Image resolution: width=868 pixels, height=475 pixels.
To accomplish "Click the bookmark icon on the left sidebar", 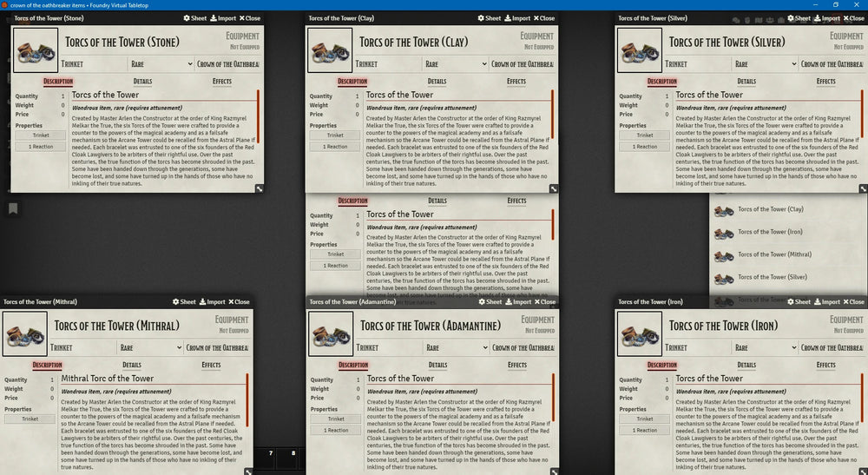I will click(13, 208).
